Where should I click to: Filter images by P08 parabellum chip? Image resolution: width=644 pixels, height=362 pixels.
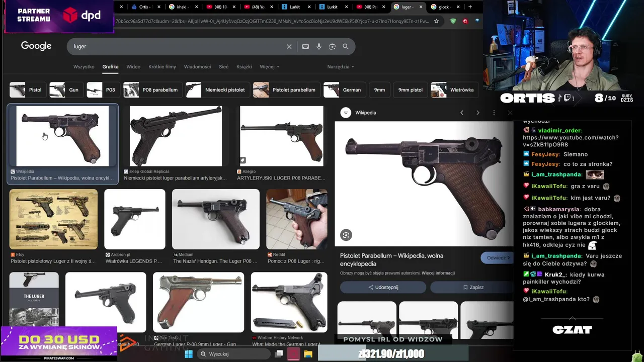click(152, 89)
